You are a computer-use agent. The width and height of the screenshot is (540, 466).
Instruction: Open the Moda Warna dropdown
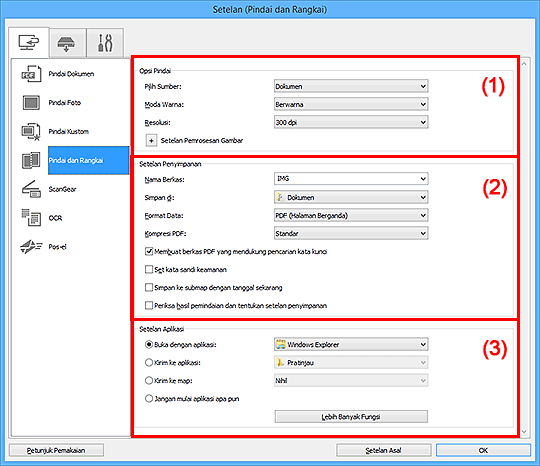(351, 104)
